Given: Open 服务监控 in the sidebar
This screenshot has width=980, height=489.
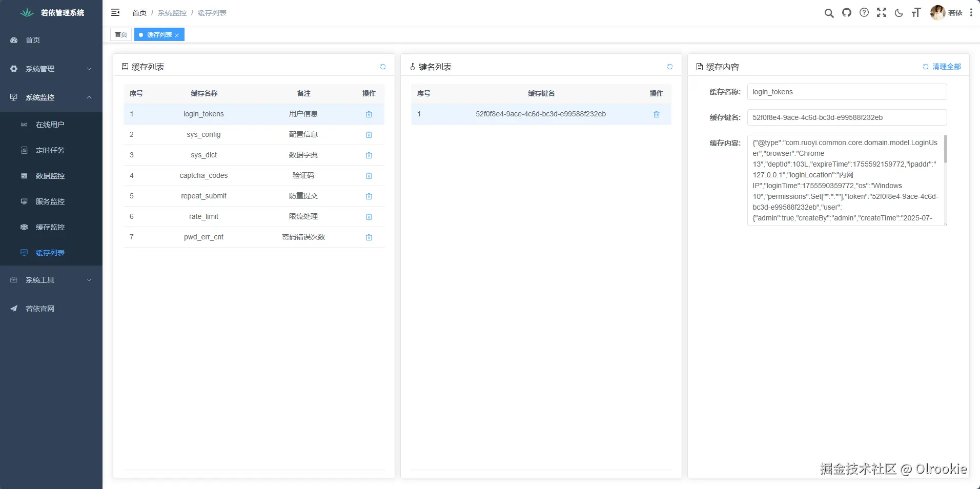Looking at the screenshot, I should coord(51,201).
